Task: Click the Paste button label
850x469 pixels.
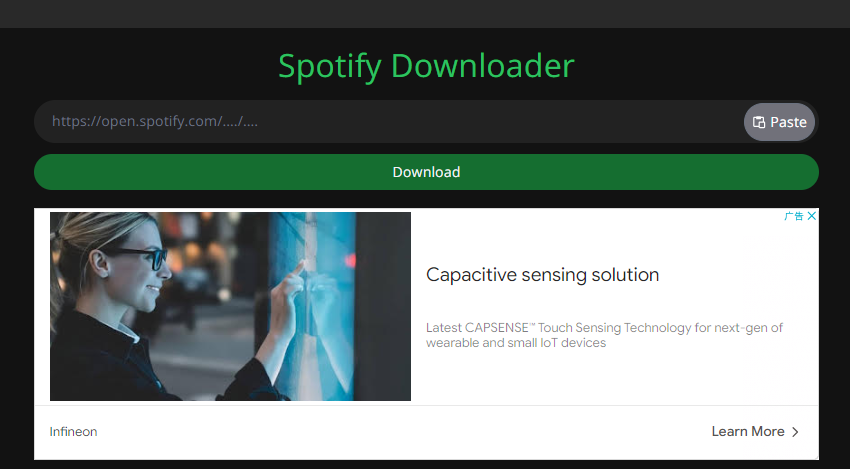Action: (x=788, y=122)
